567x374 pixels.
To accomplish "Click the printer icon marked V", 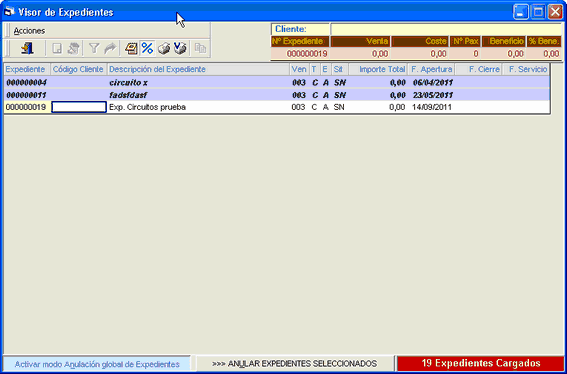I will tap(180, 48).
